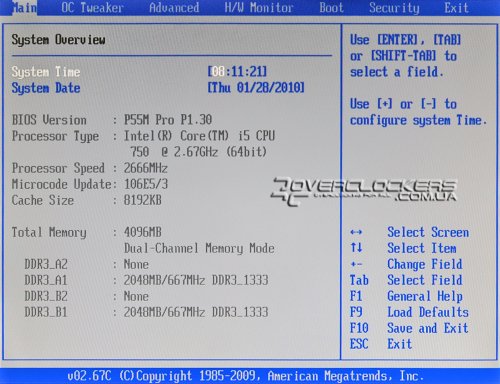Click the Load Defaults entry

(428, 312)
